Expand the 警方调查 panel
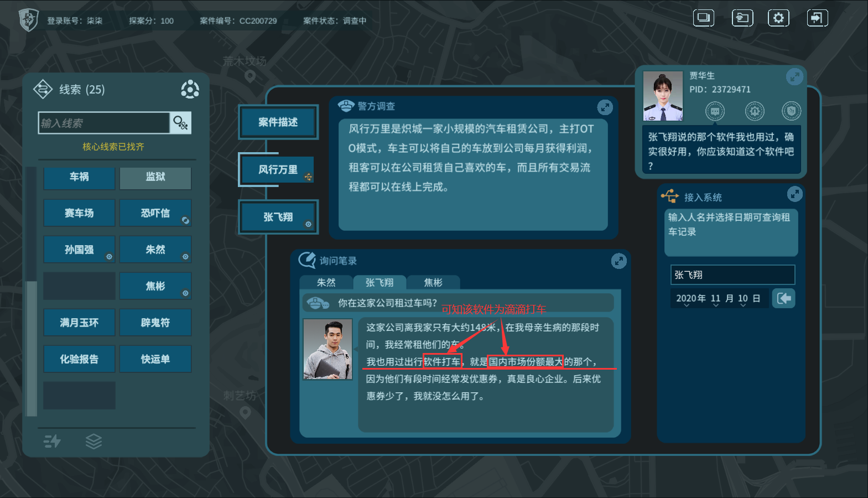This screenshot has height=498, width=868. [605, 107]
